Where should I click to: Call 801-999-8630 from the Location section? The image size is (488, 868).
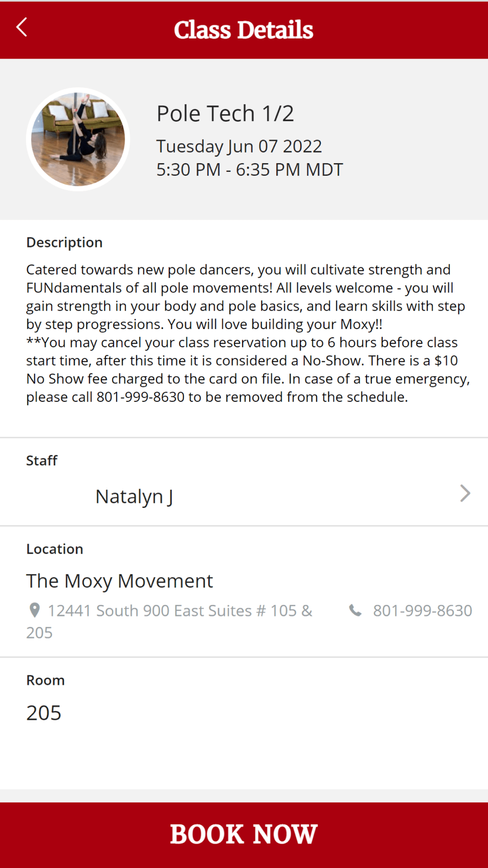[422, 610]
